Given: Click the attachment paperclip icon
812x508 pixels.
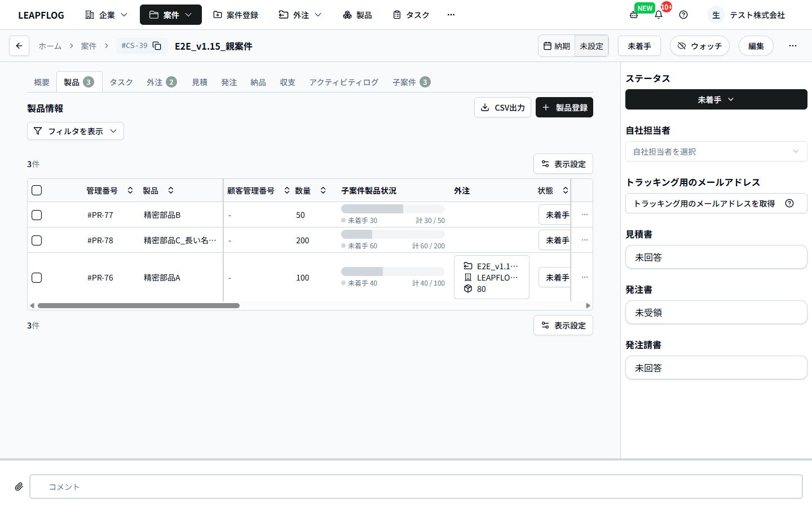Looking at the screenshot, I should (19, 487).
